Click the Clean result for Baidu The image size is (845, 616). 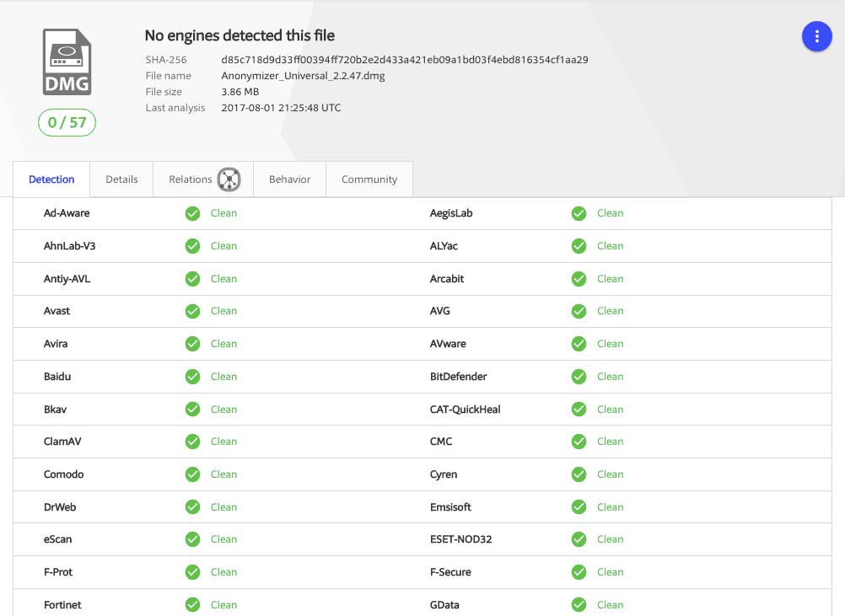pos(223,377)
